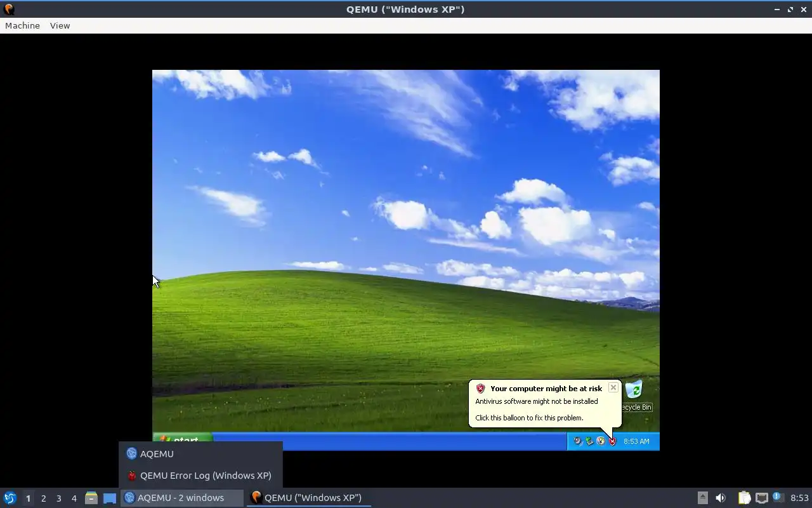Switch to virtual desktop 1
Viewport: 812px width, 508px height.
28,498
